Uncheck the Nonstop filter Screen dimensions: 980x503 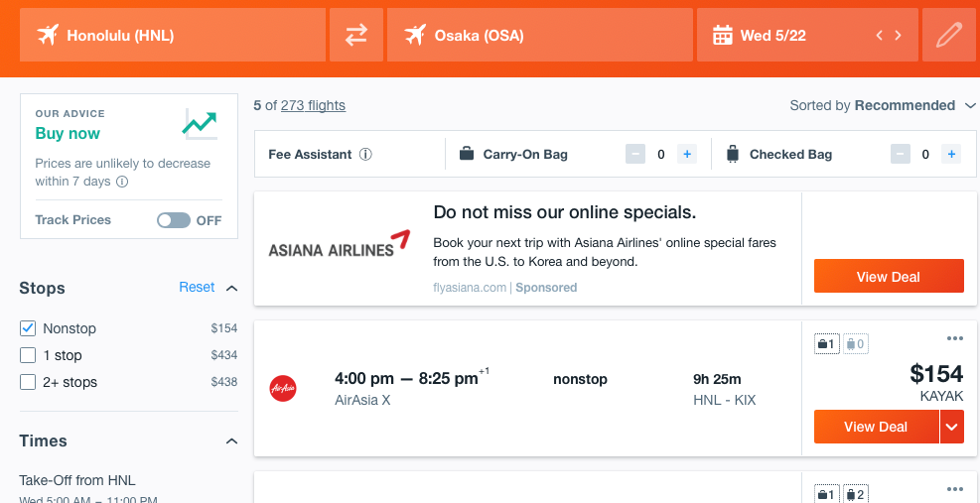pyautogui.click(x=28, y=328)
